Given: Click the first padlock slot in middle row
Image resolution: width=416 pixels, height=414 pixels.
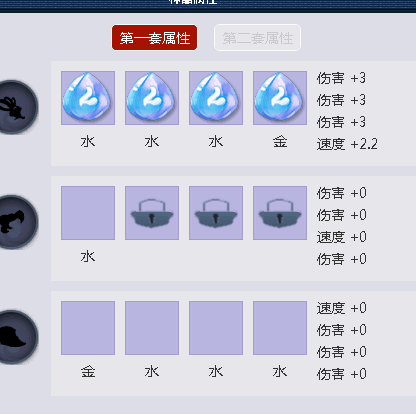Looking at the screenshot, I should (x=152, y=213).
